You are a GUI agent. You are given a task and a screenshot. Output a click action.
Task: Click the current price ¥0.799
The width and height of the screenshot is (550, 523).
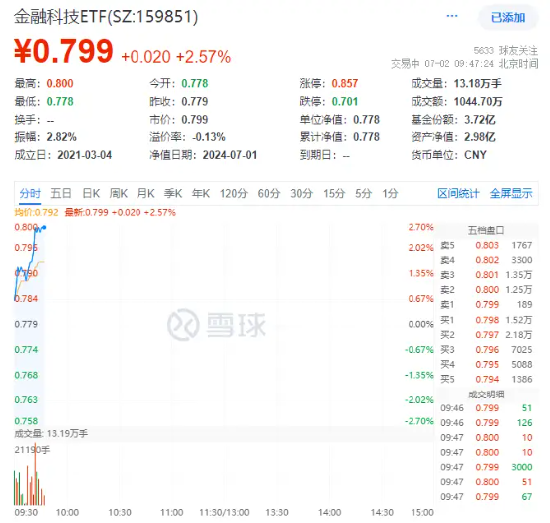click(x=63, y=52)
